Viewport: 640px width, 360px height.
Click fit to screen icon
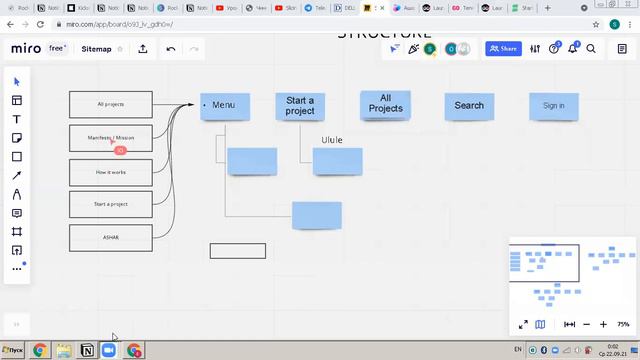569,324
